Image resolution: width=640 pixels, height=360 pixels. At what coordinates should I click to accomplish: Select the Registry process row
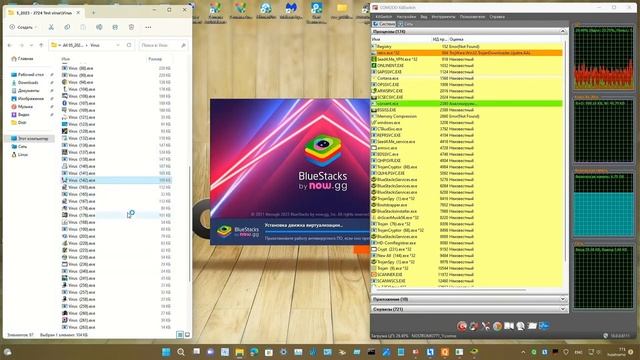coord(467,47)
